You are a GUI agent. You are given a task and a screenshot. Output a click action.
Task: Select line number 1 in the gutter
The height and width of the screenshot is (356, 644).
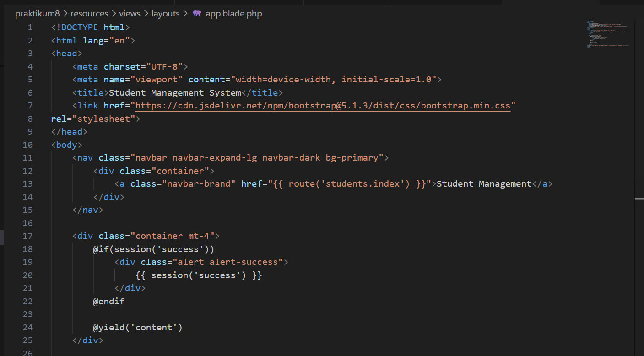[x=30, y=27]
